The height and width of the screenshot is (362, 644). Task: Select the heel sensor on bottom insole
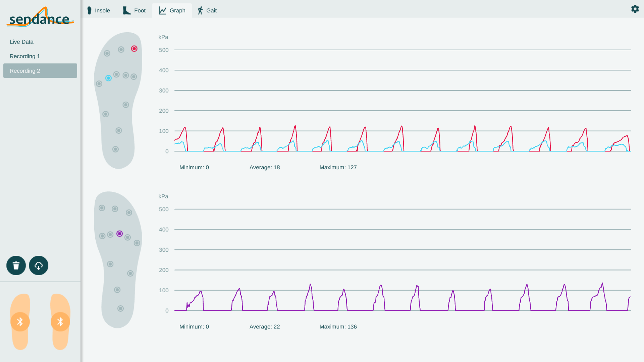click(x=121, y=308)
